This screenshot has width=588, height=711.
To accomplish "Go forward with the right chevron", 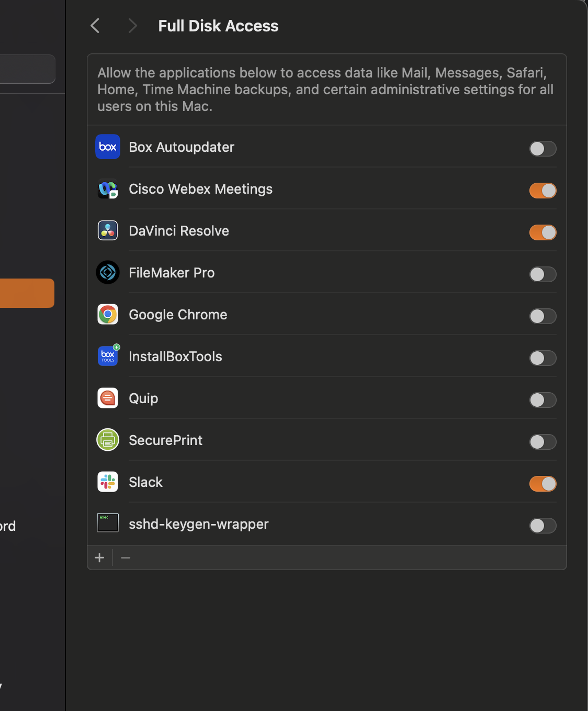I will [132, 26].
